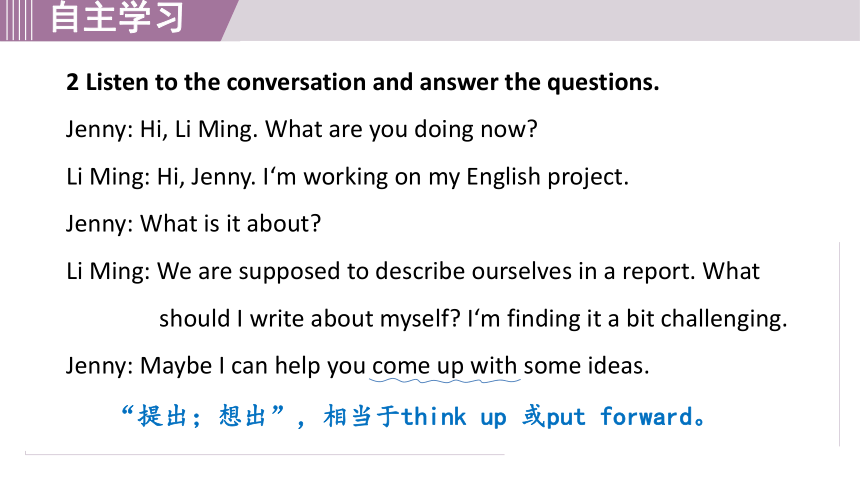The height and width of the screenshot is (484, 860).
Task: Click the blue phrase 'put forward'
Action: pyautogui.click(x=620, y=417)
